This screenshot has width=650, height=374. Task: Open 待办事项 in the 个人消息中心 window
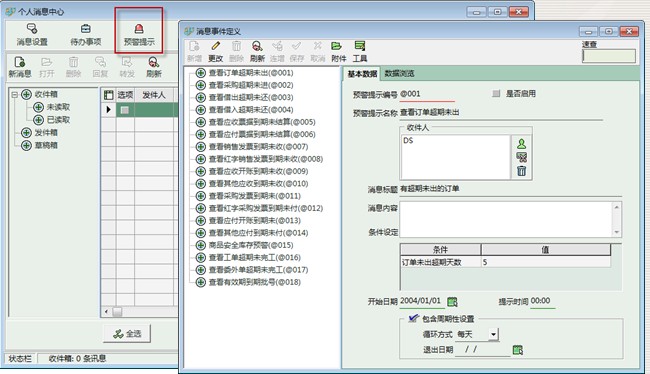coord(85,34)
